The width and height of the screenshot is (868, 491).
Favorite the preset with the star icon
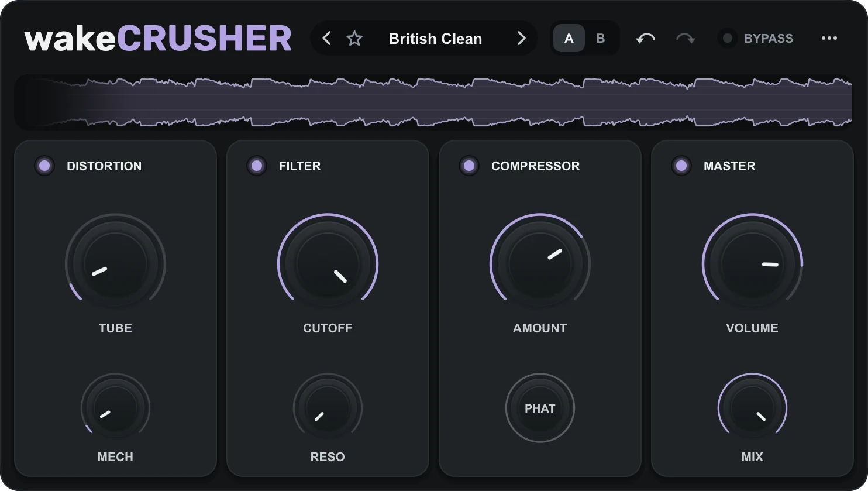pos(354,39)
